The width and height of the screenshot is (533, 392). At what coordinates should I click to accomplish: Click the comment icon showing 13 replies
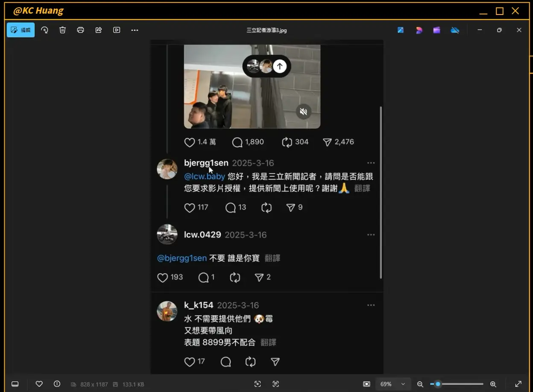coord(231,208)
